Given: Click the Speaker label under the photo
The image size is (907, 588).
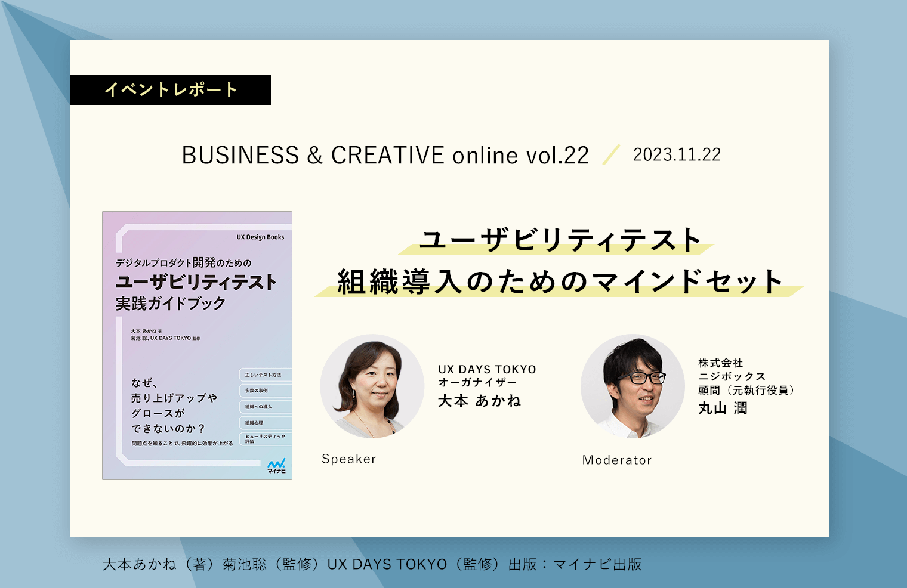Looking at the screenshot, I should tap(349, 459).
